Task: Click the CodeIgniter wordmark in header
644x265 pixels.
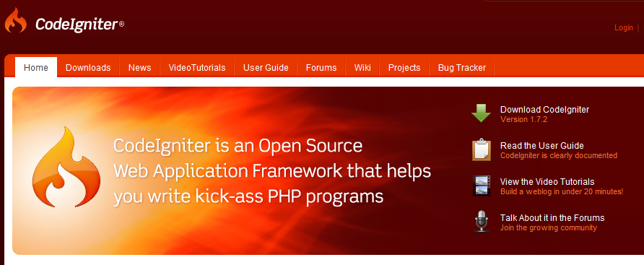Action: pyautogui.click(x=79, y=25)
